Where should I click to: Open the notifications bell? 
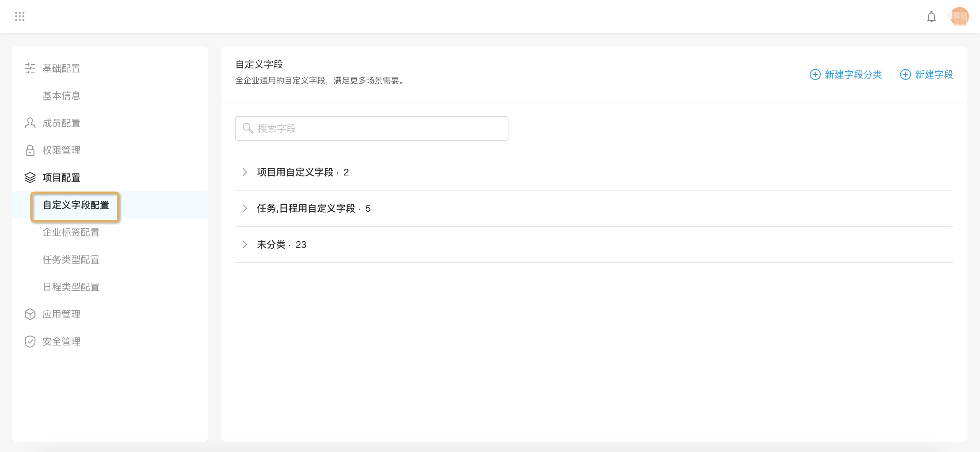[931, 16]
